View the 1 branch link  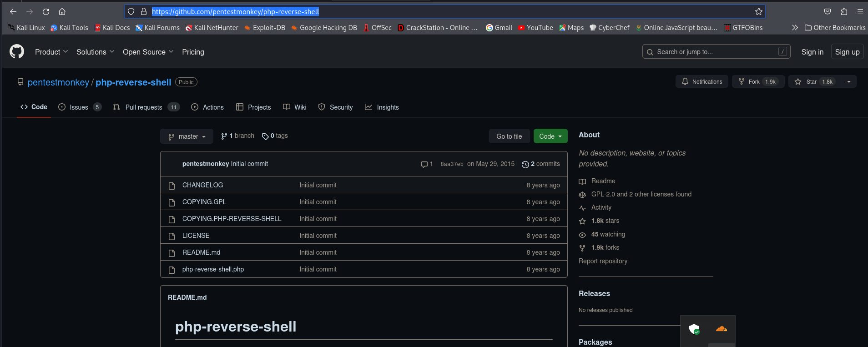click(237, 136)
